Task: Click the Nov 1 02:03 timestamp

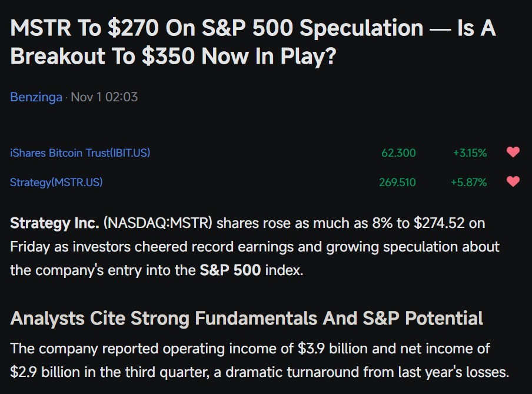Action: [x=104, y=97]
